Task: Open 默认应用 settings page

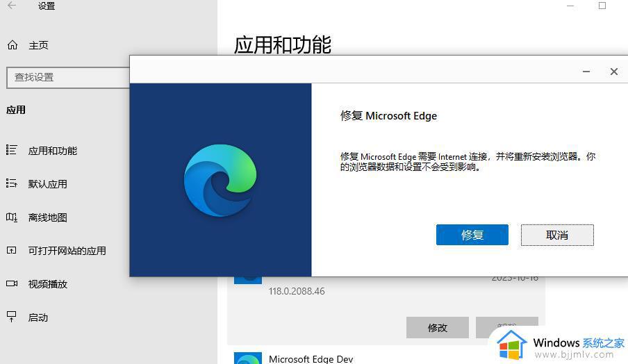Action: click(48, 184)
